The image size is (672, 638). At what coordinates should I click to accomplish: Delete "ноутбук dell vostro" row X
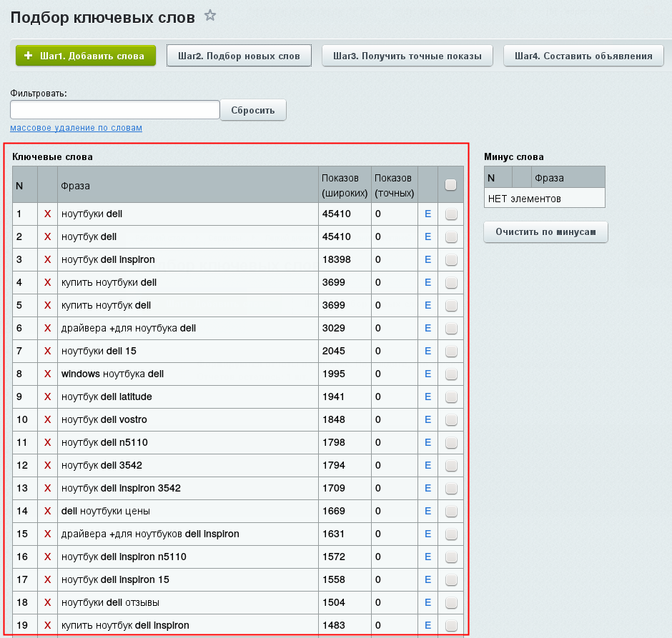[48, 419]
